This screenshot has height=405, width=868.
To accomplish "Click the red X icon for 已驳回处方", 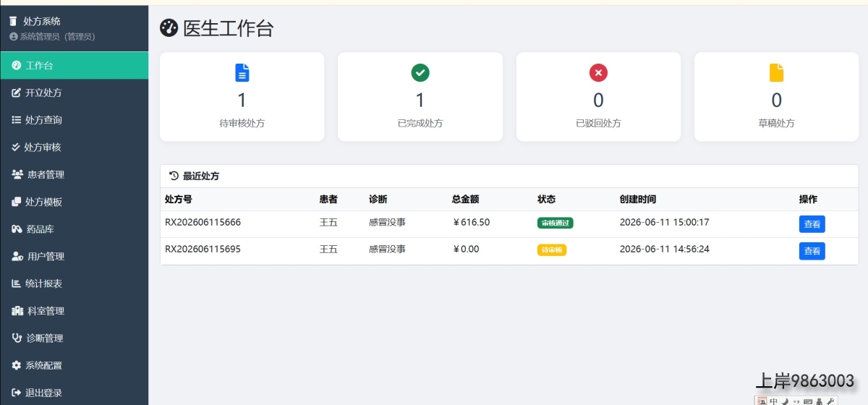I will [x=598, y=72].
